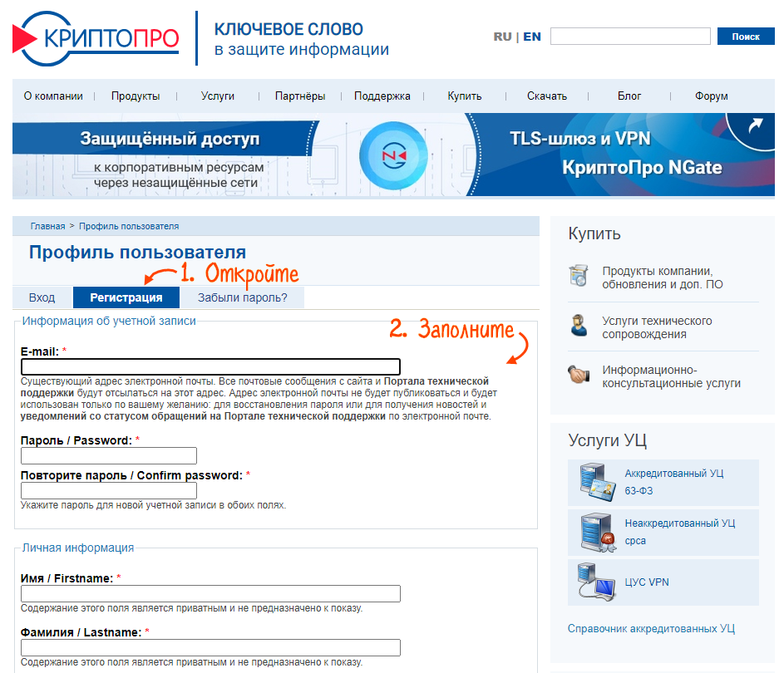
Task: Open the NGate circular banner icon
Action: click(x=393, y=156)
